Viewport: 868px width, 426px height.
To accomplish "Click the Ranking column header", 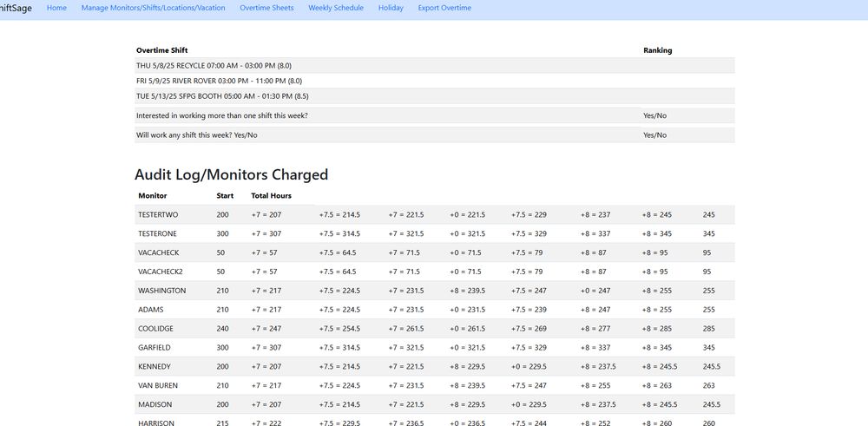I will coord(658,50).
